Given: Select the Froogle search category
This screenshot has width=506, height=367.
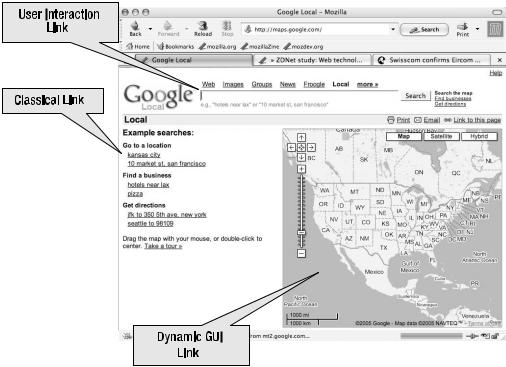Looking at the screenshot, I should pos(314,84).
